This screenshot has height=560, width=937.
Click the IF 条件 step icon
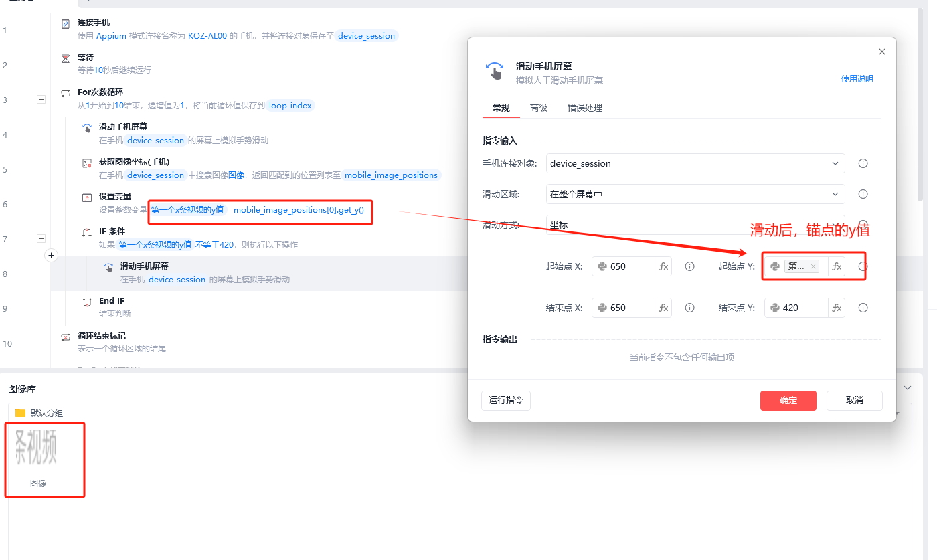tap(87, 232)
